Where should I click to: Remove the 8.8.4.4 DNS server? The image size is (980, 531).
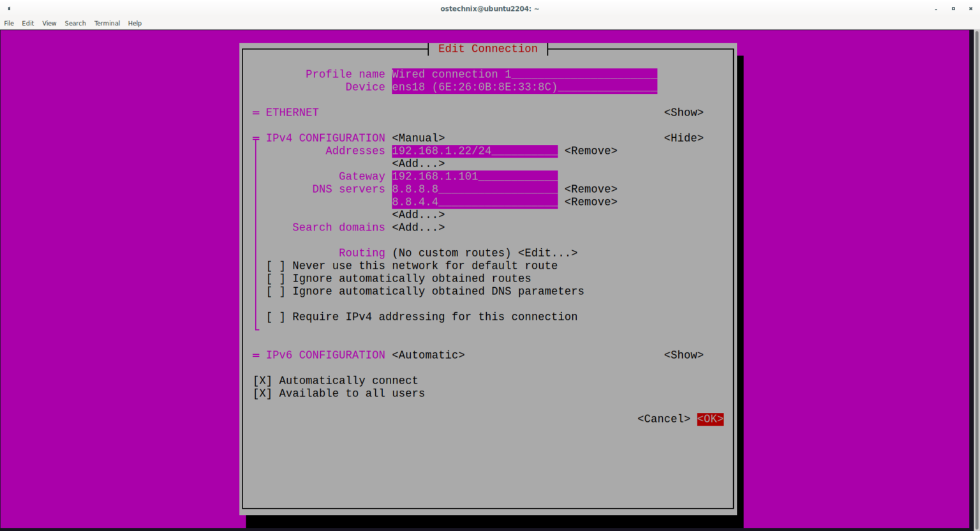(x=590, y=202)
